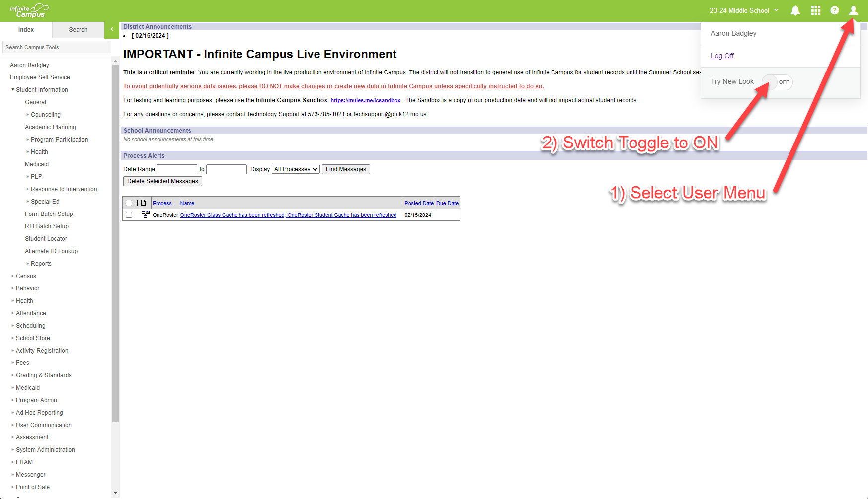The height and width of the screenshot is (499, 868).
Task: Expand the Census module
Action: click(13, 276)
